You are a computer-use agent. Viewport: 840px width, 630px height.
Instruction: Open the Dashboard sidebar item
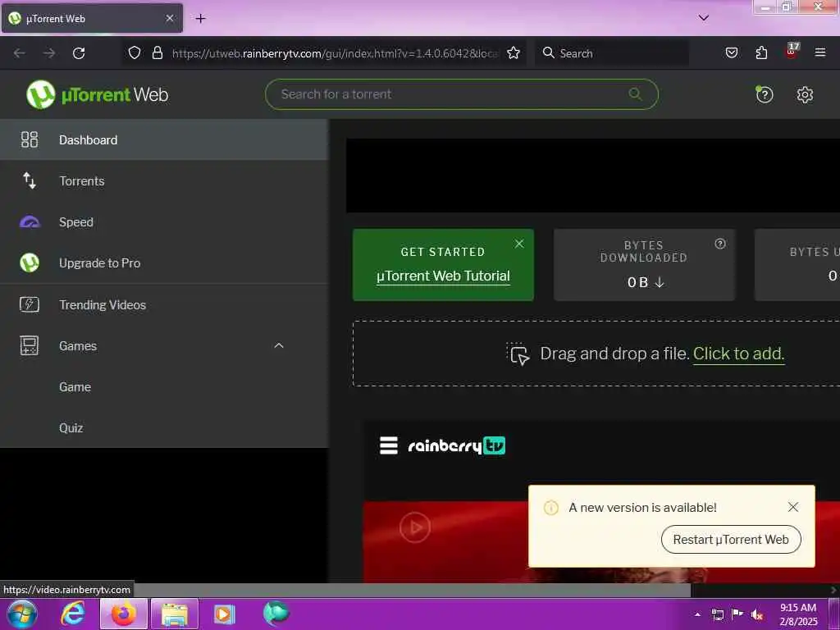(164, 139)
